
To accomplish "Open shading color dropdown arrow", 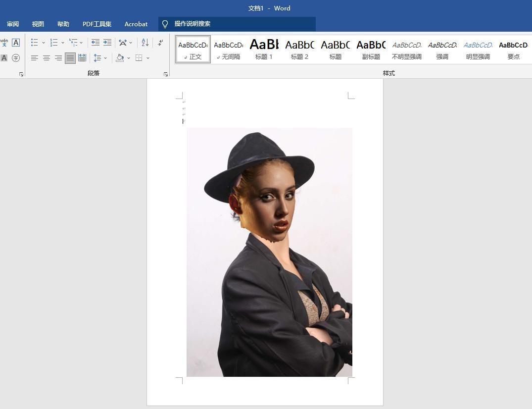I will coord(129,58).
